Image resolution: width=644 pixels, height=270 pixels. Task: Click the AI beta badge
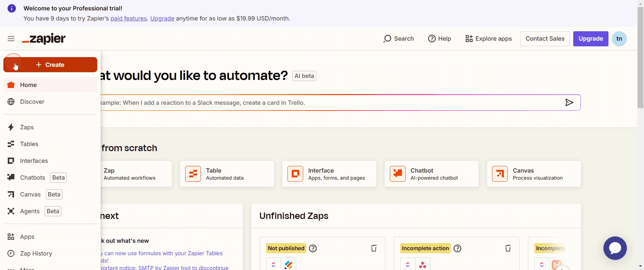pyautogui.click(x=304, y=76)
